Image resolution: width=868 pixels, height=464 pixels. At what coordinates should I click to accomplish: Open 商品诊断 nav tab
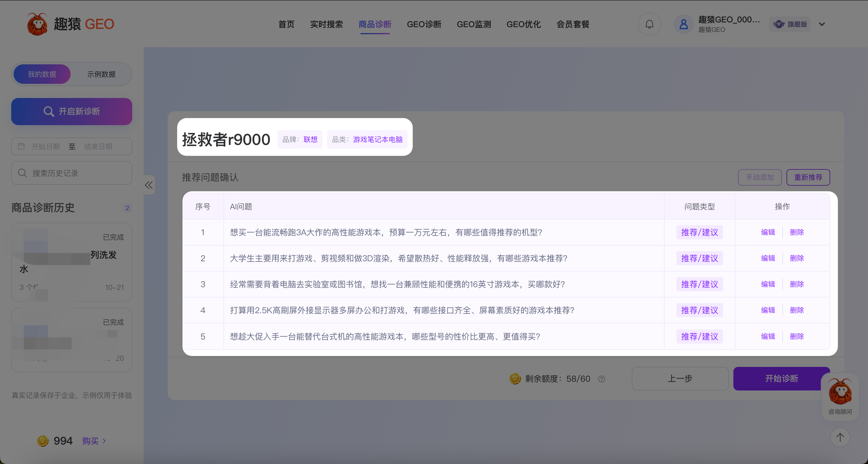pyautogui.click(x=375, y=24)
